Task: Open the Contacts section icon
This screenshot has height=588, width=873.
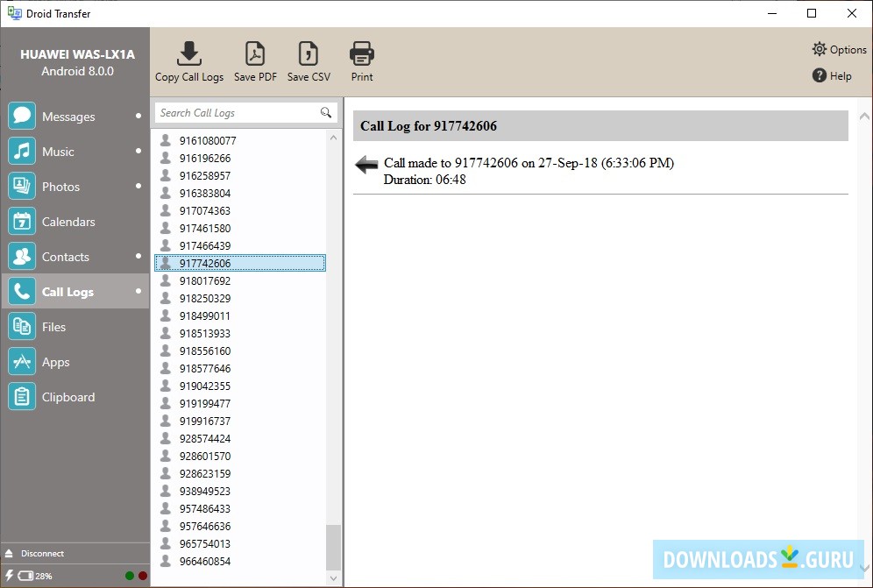Action: (x=22, y=256)
